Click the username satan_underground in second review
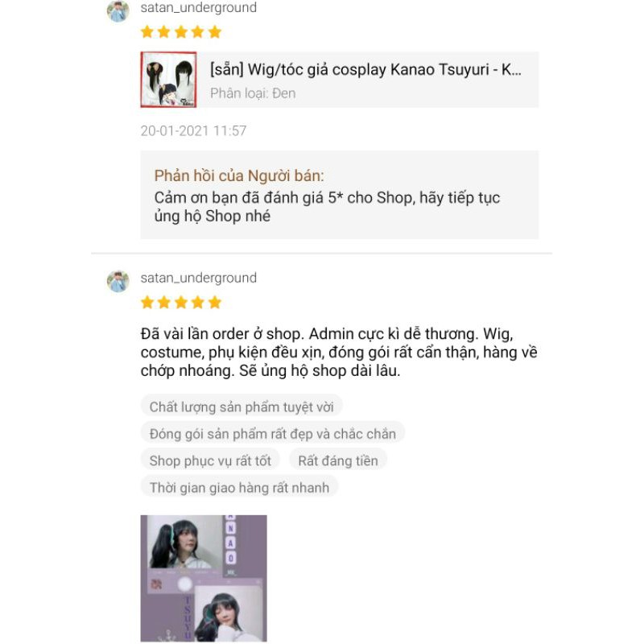Viewport: 644px width, 644px height. pos(198,278)
